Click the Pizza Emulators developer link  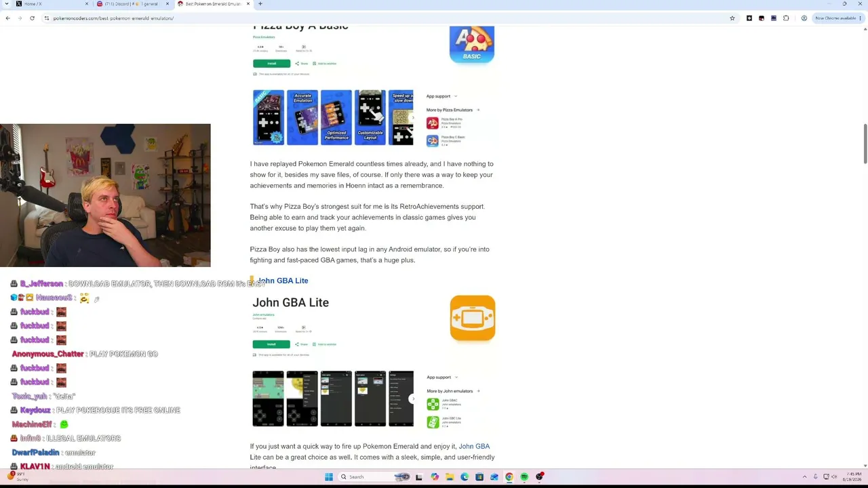pyautogui.click(x=264, y=37)
